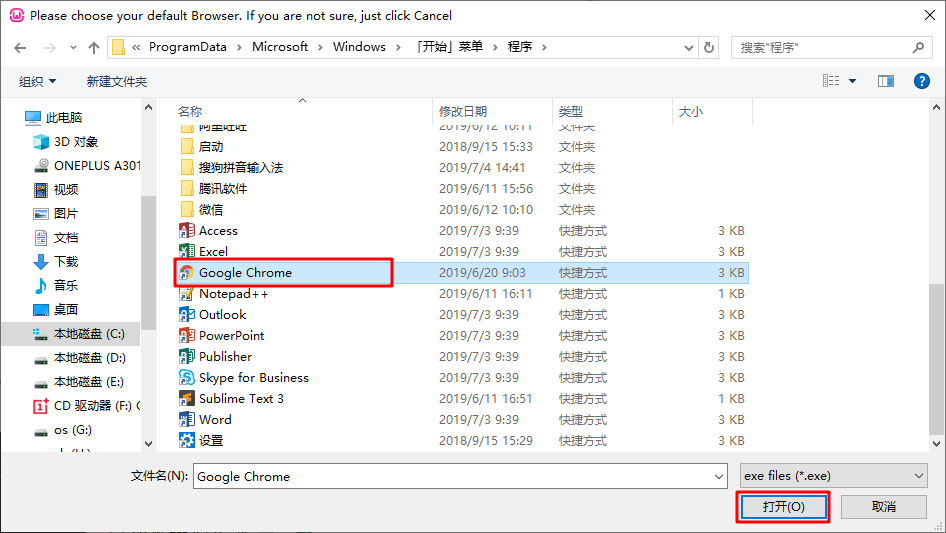
Task: Click 「开始」菜单 breadcrumb segment
Action: pyautogui.click(x=450, y=47)
